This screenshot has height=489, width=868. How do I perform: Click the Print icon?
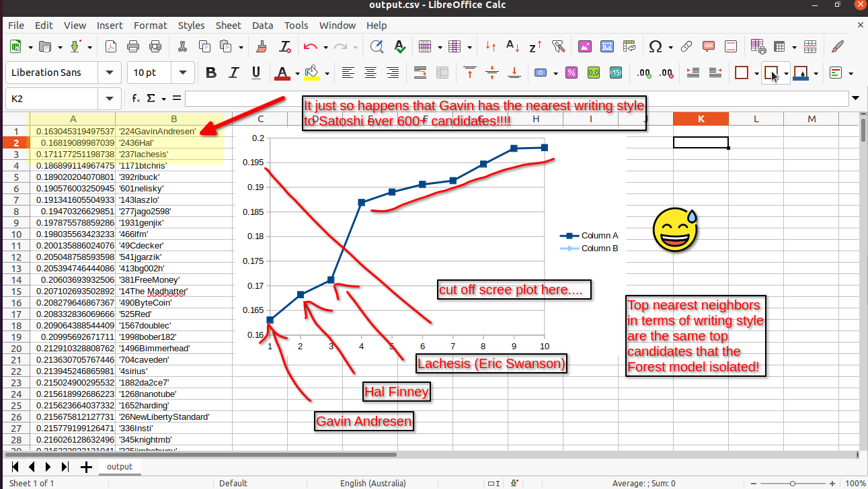click(x=133, y=46)
